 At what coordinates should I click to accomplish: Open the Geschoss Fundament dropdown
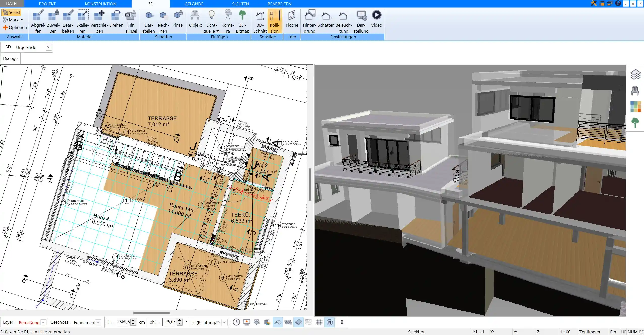click(x=99, y=322)
